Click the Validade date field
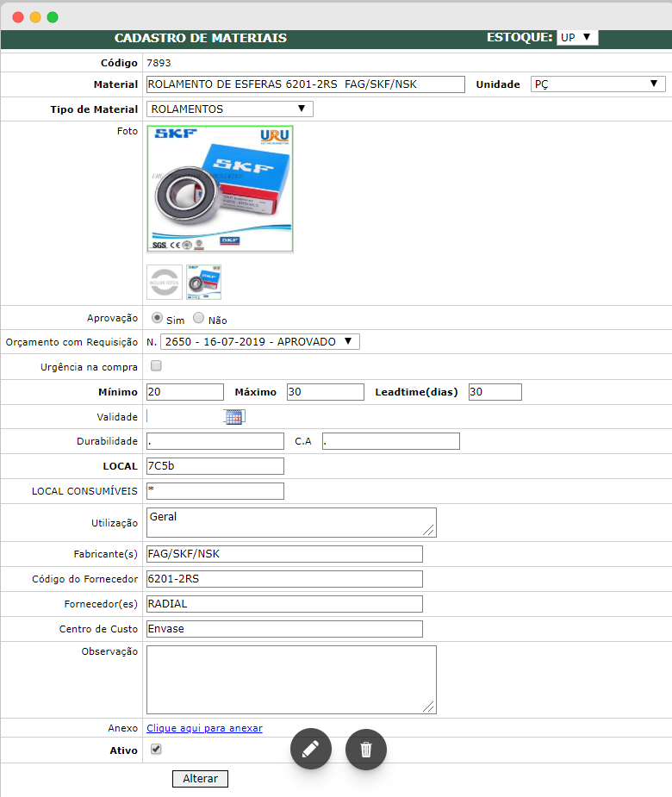 pyautogui.click(x=184, y=417)
